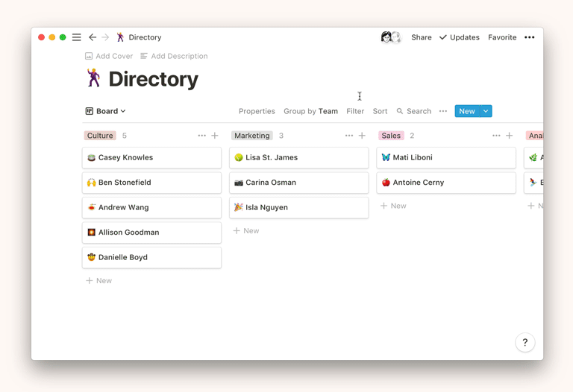Screen dimensions: 573x392
Task: Open the New button dropdown arrow
Action: (x=486, y=111)
